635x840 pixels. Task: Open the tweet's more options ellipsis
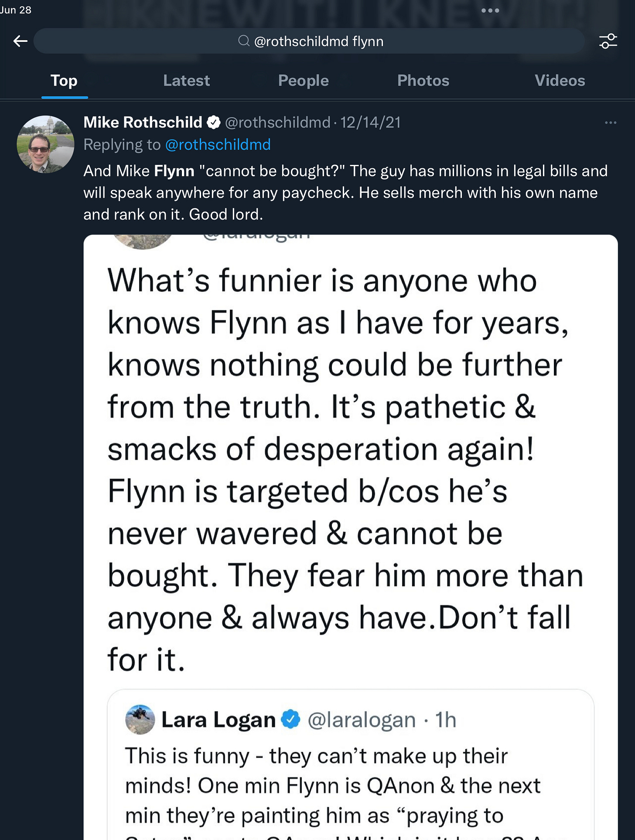[611, 123]
